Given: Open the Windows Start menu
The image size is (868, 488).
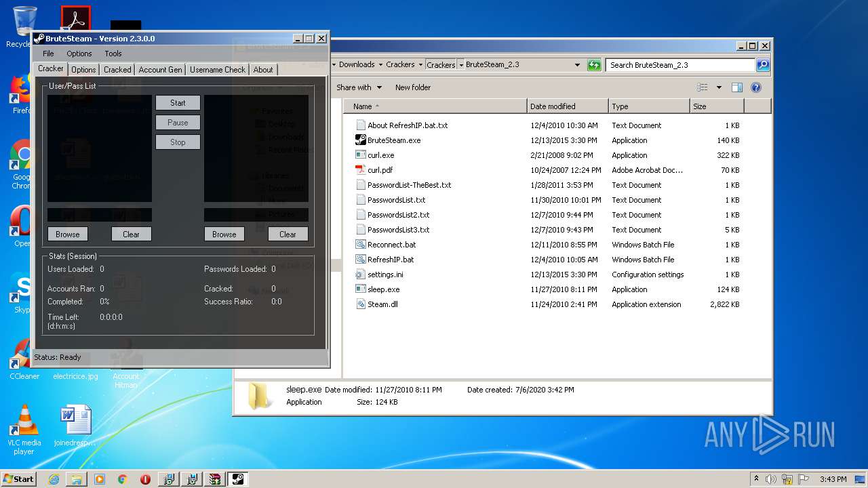Looking at the screenshot, I should [19, 479].
